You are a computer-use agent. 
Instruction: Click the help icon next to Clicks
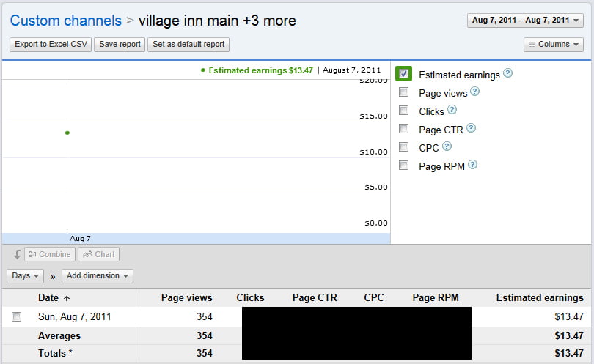point(452,110)
